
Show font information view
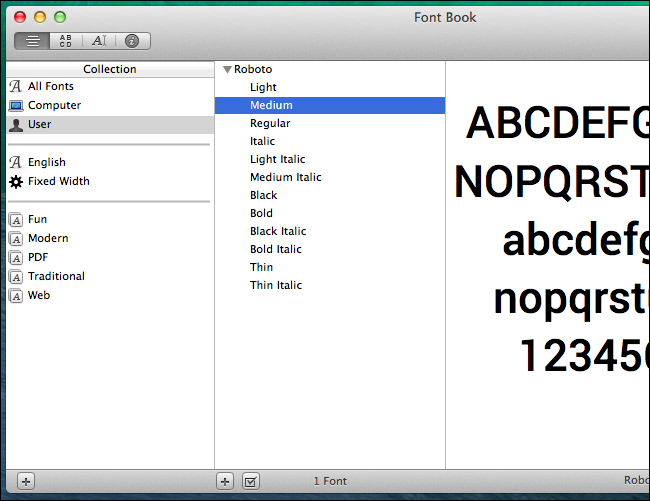pos(132,41)
